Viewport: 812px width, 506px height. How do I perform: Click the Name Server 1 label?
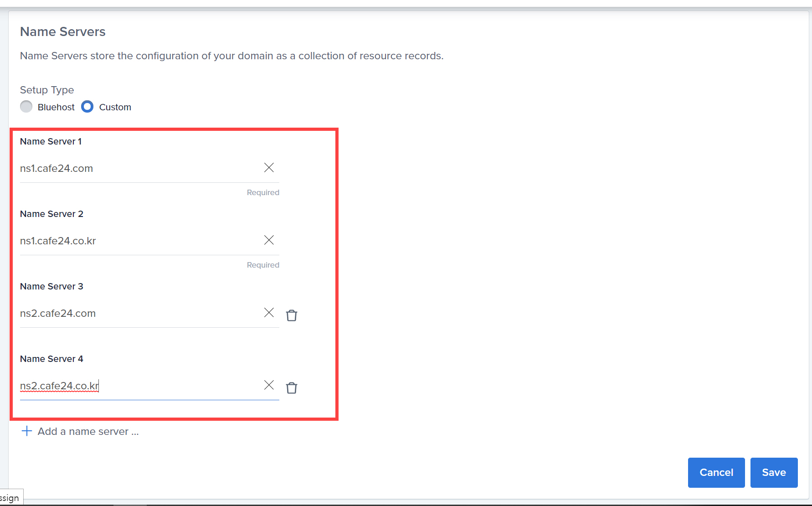tap(51, 141)
